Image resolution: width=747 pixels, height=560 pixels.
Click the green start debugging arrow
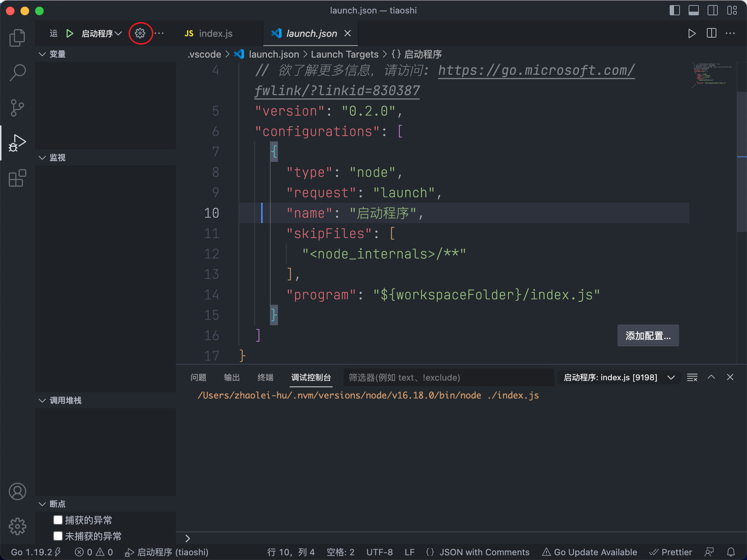70,34
